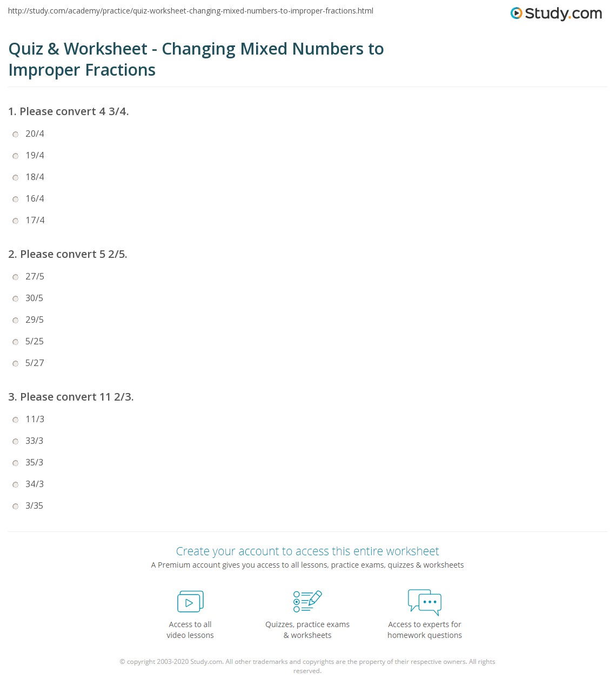616x692 pixels.
Task: Click the quizzes and worksheets checklist icon
Action: 307,602
